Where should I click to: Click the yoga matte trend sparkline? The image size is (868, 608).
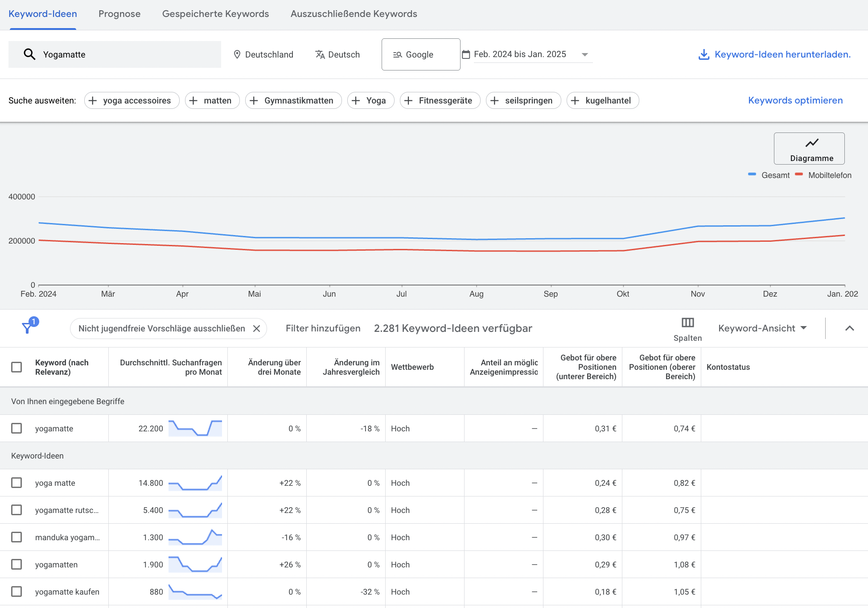coord(195,483)
